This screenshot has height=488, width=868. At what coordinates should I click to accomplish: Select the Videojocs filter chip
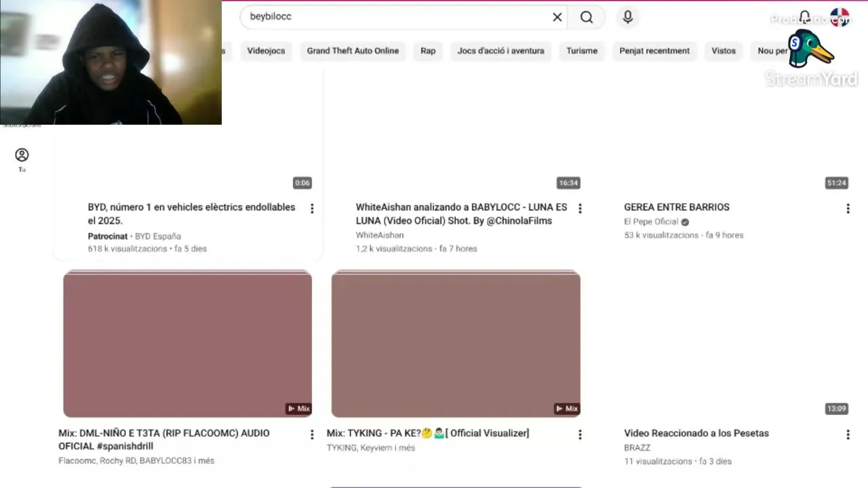point(266,51)
